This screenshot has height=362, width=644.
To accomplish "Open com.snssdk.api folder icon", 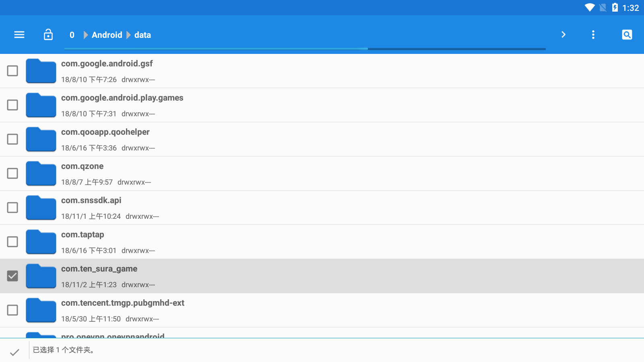I will coord(41,208).
